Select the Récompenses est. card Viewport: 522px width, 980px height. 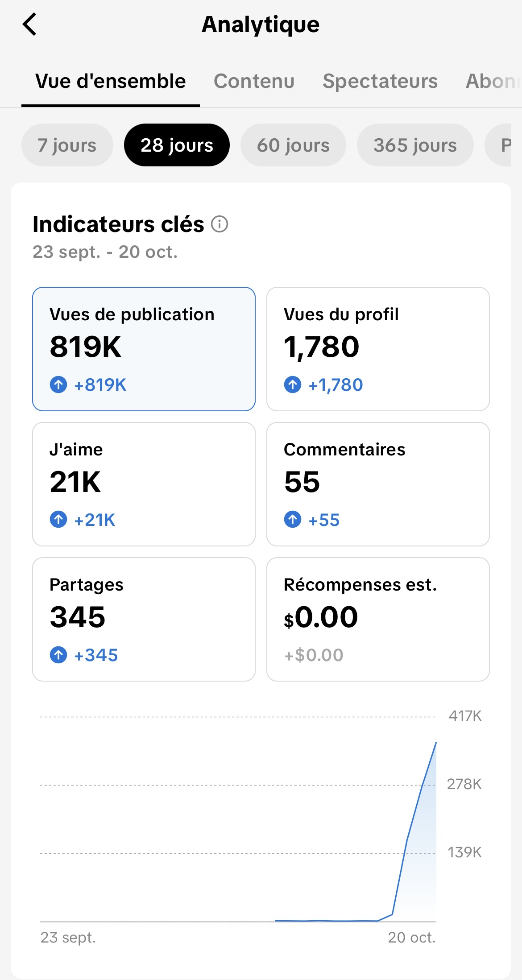[378, 619]
